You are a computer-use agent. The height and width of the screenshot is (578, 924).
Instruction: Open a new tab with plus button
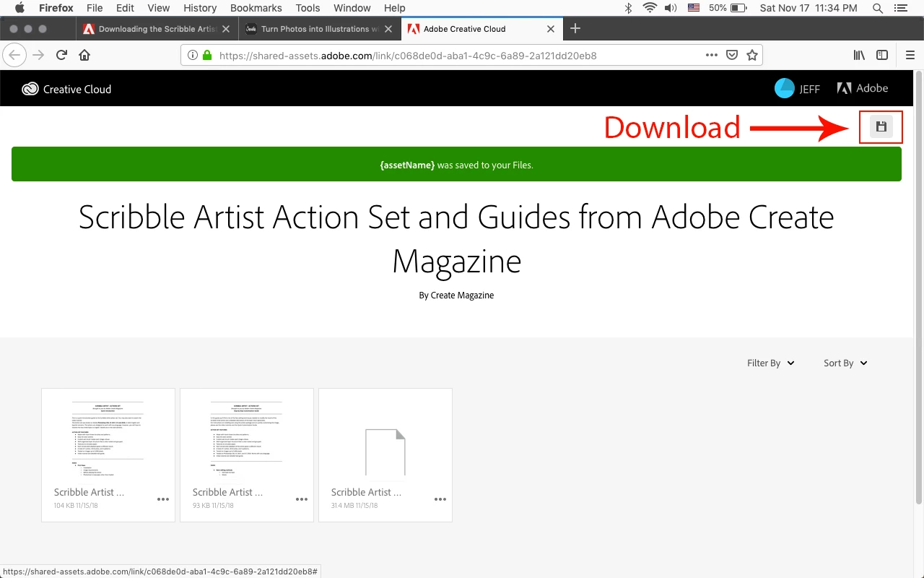[575, 28]
